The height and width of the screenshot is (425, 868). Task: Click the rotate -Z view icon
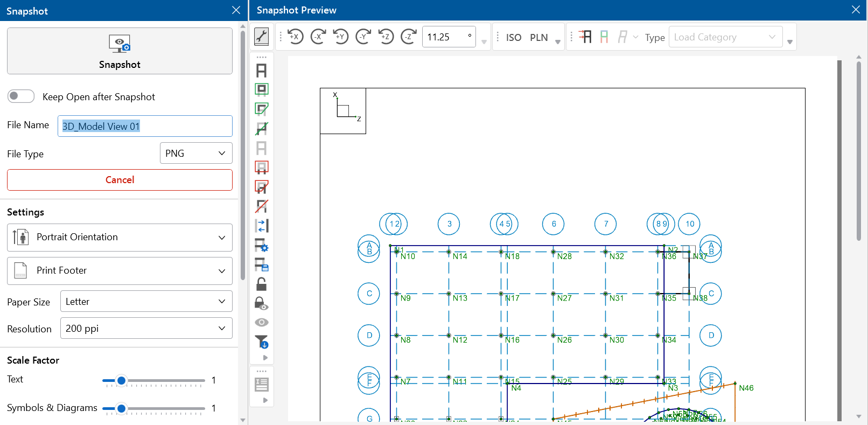coord(409,37)
